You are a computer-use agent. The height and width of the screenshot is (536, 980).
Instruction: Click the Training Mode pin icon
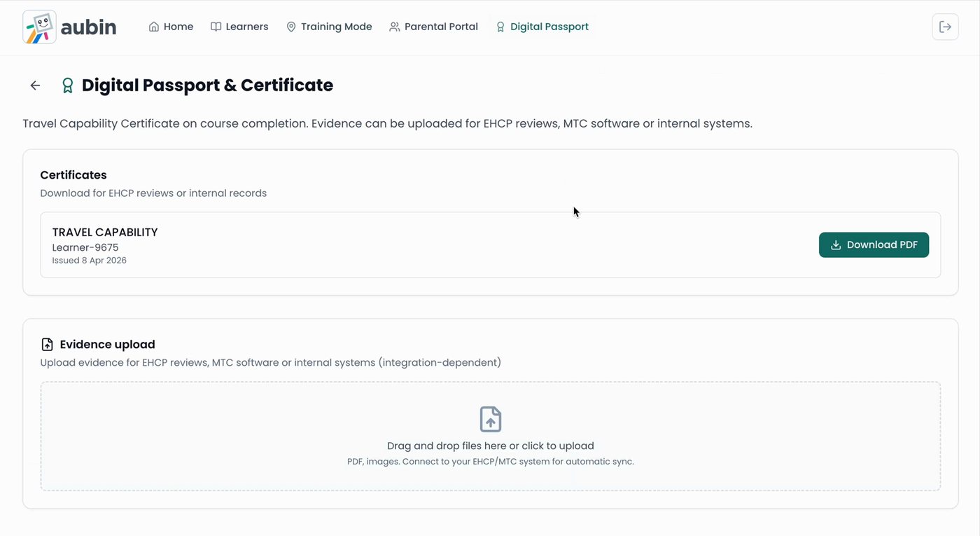[291, 27]
